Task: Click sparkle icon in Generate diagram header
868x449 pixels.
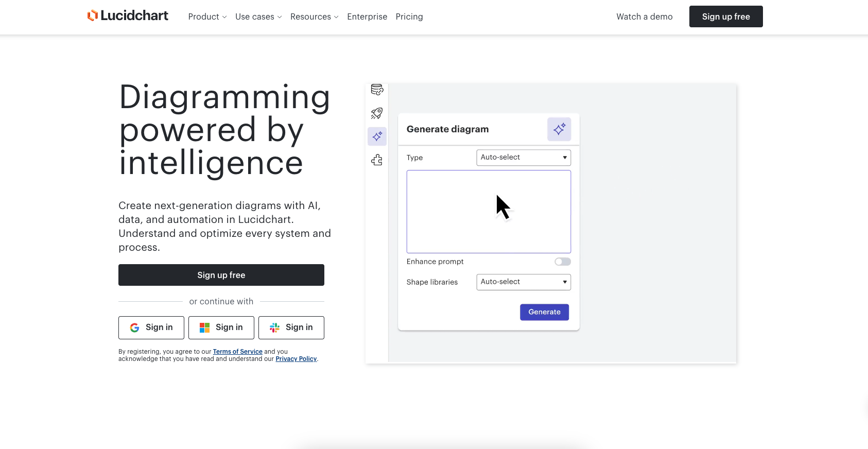Action: pyautogui.click(x=559, y=129)
